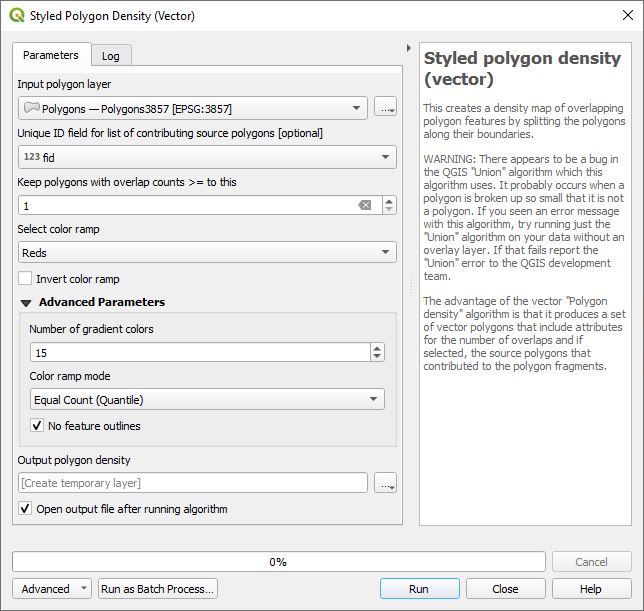Adjust the gradient colors spinner arrows

(x=377, y=352)
